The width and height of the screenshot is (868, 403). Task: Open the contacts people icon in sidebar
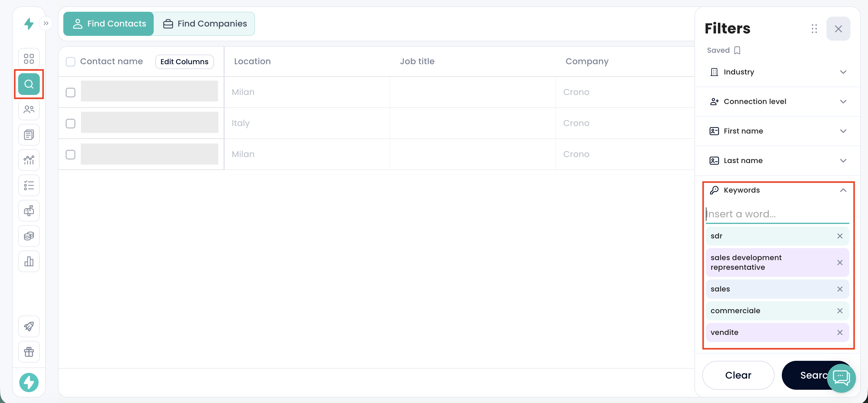pyautogui.click(x=29, y=109)
